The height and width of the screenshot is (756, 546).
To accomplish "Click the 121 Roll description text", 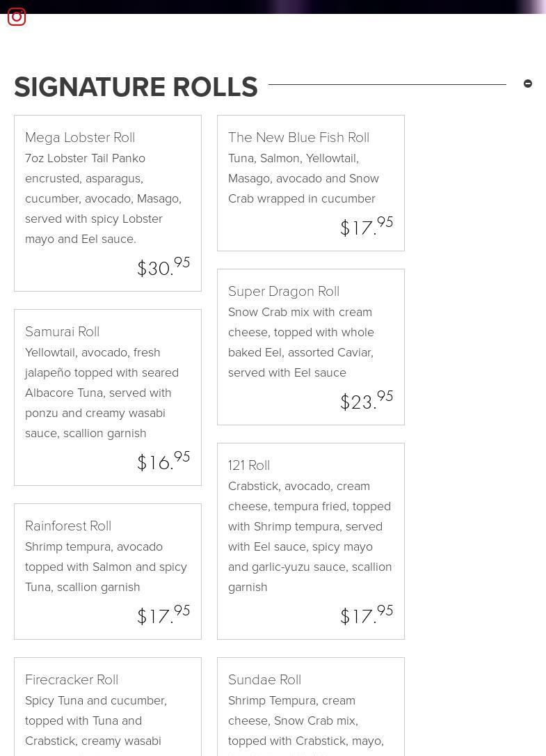I will 310,536.
